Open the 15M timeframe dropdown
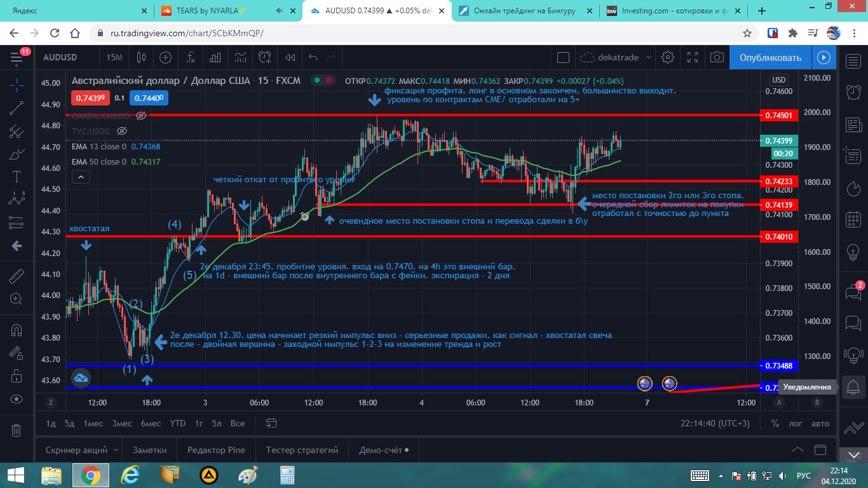Screen dimensions: 868x488 114,58
